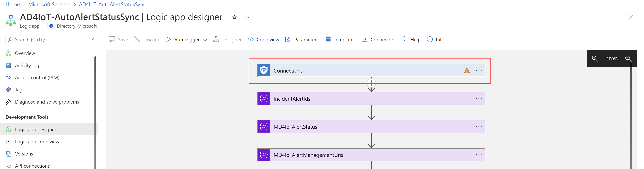Click the IncidentAlertIds variable icon

264,99
